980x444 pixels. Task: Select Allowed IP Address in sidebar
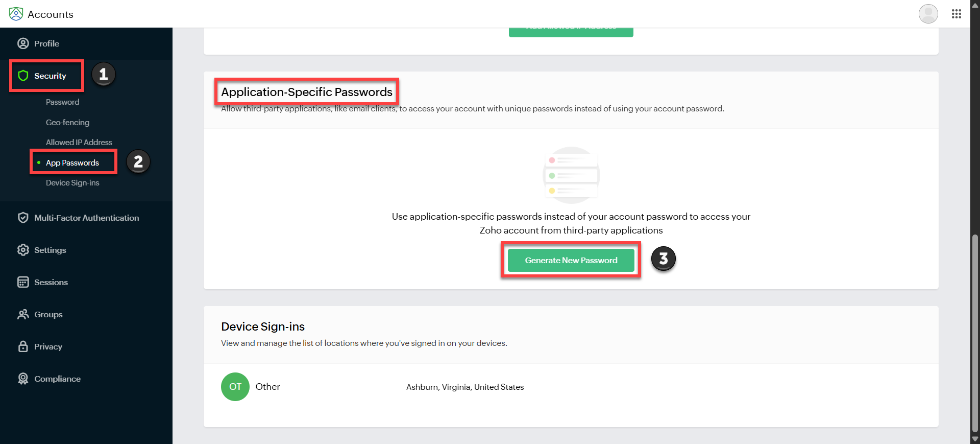pos(79,143)
